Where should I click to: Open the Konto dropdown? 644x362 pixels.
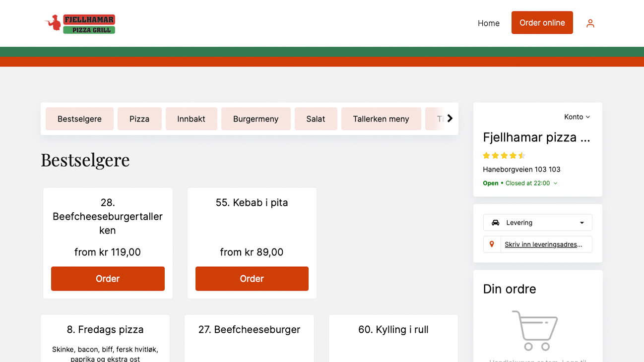(x=577, y=117)
